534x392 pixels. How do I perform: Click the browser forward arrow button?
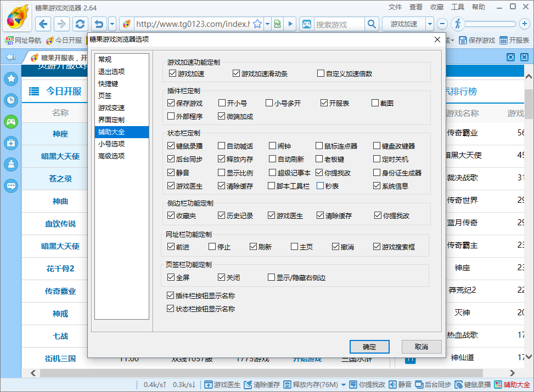coord(61,24)
